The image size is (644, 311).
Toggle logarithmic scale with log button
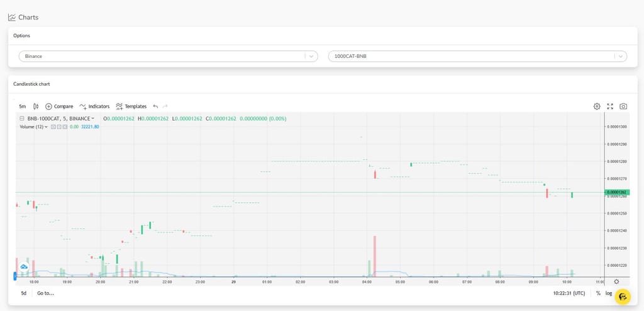point(609,293)
